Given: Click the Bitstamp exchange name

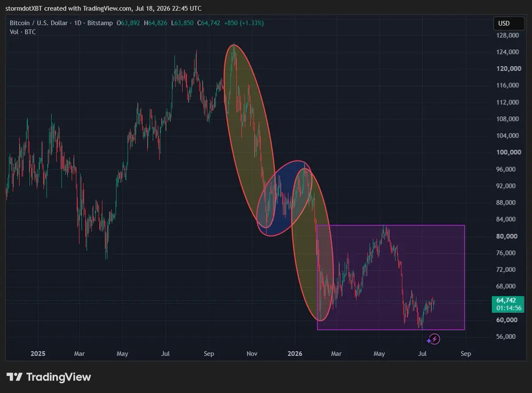Looking at the screenshot, I should pyautogui.click(x=100, y=23).
